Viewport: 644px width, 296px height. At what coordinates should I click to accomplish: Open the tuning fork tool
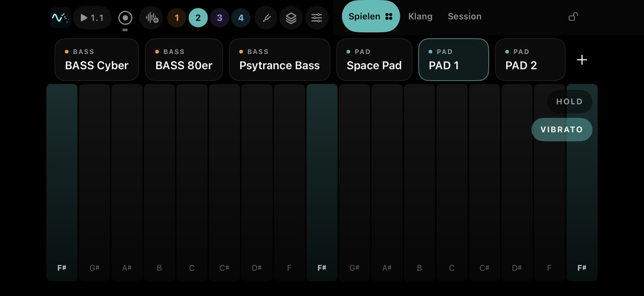coord(266,18)
